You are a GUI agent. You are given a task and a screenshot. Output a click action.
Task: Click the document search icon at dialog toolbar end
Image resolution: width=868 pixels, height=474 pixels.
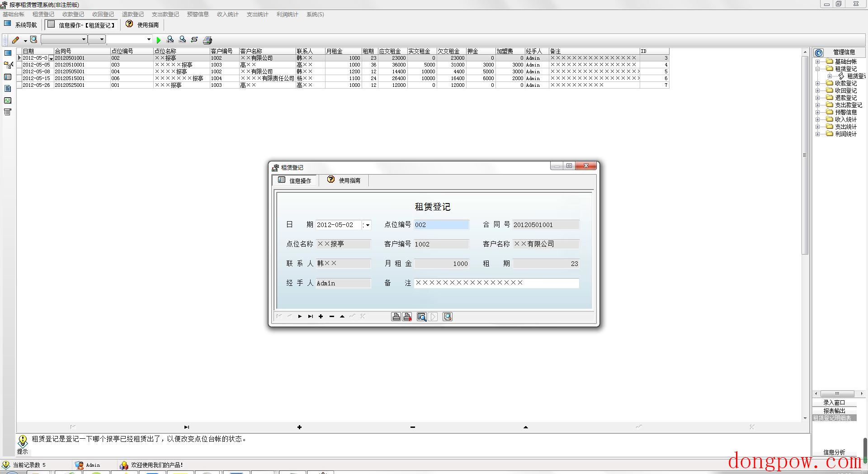pyautogui.click(x=448, y=317)
